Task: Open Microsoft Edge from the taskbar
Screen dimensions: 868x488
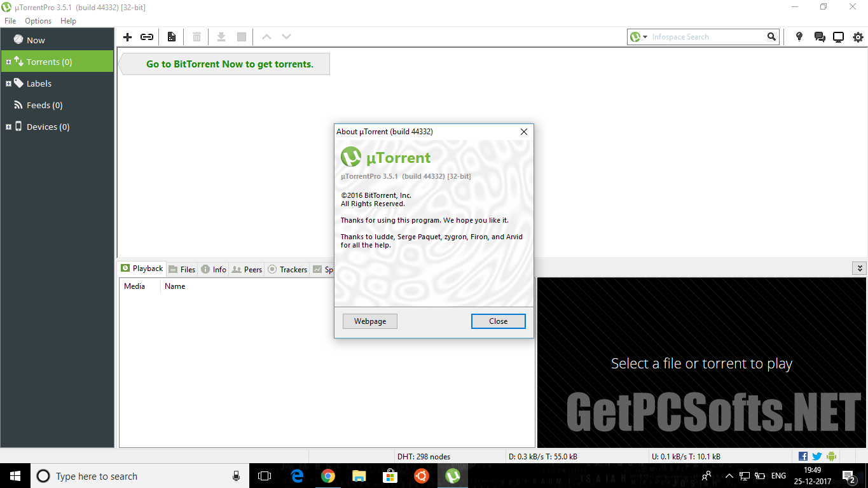Action: click(297, 476)
